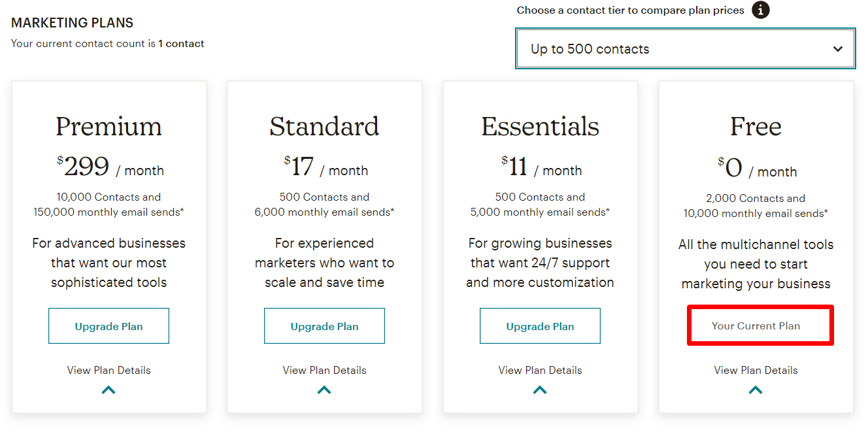Collapse Standard plan details chevron
This screenshot has height=434, width=868.
click(324, 390)
